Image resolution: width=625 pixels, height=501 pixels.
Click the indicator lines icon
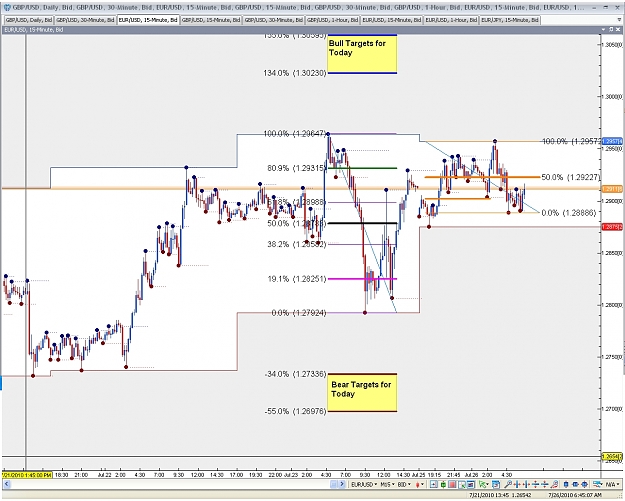597,485
